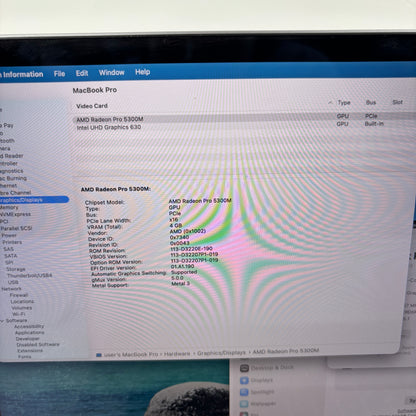Select Firewall under Network

click(x=19, y=295)
